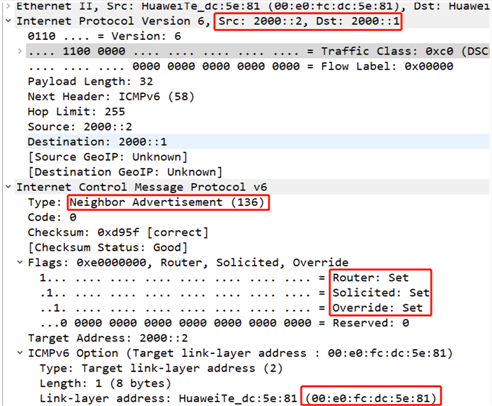The image size is (492, 406).
Task: Select the Override: Set flag row
Action: [231, 308]
